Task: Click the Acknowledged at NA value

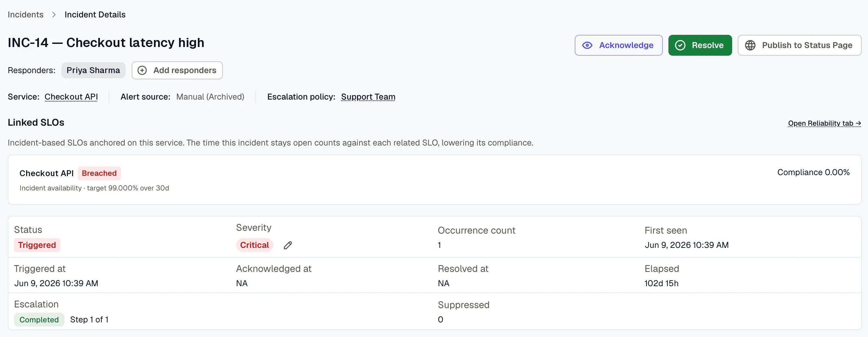Action: (242, 283)
